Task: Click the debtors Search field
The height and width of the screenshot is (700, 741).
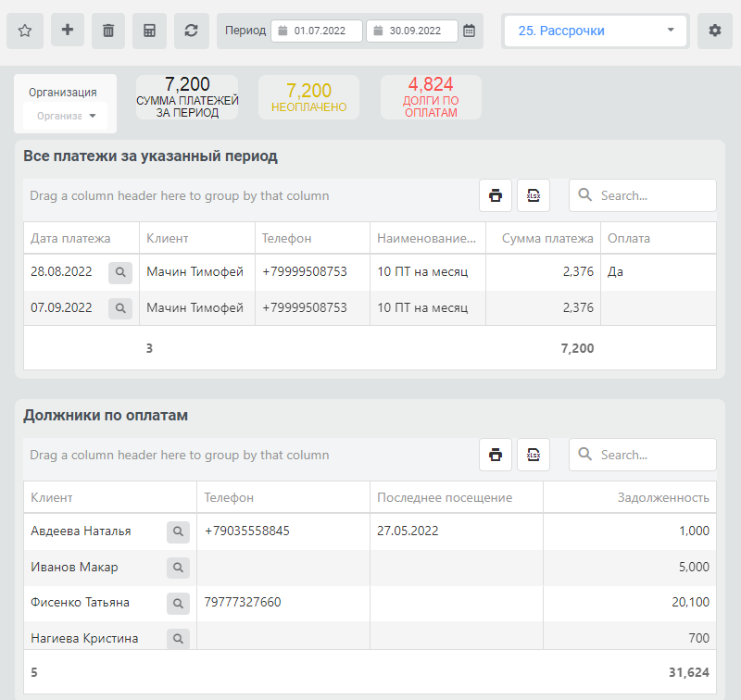Action: 643,455
